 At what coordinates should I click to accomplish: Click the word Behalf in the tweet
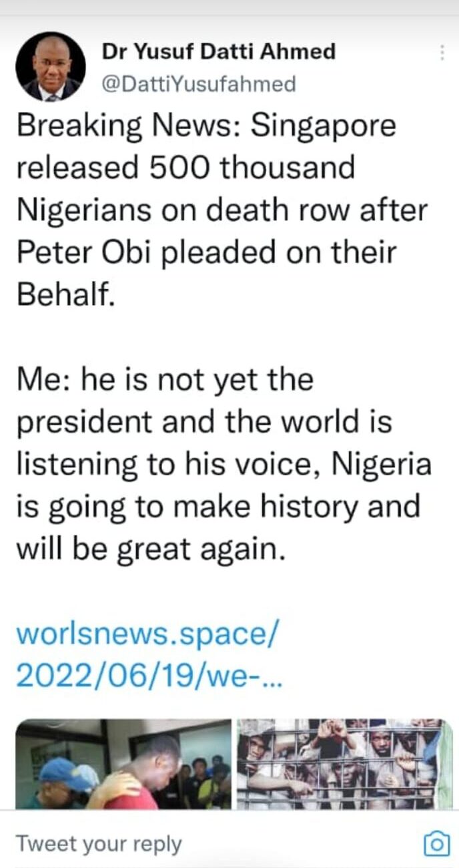pos(63,295)
